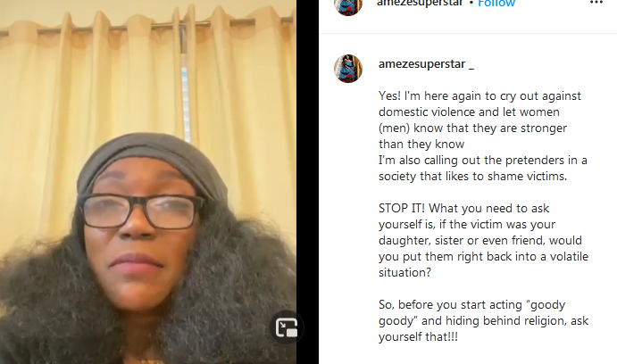
Task: Follow the amezesuperstar account
Action: 496,4
